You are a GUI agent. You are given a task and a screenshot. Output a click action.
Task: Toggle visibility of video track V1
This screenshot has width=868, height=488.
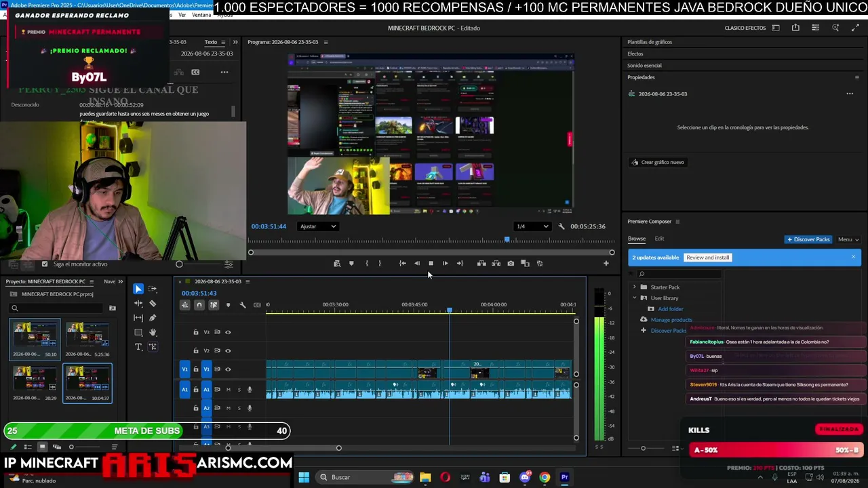click(228, 369)
